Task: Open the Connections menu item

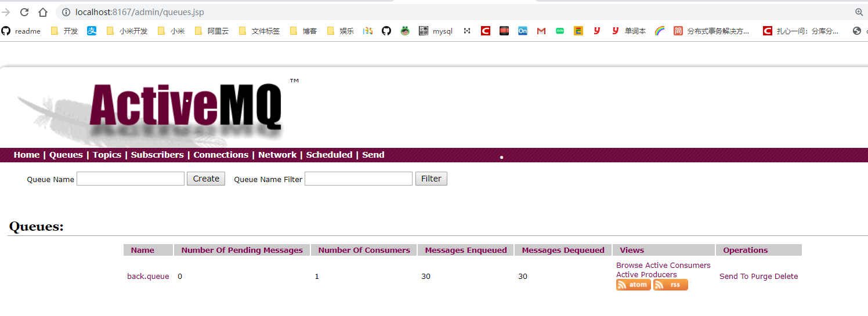Action: click(x=221, y=155)
